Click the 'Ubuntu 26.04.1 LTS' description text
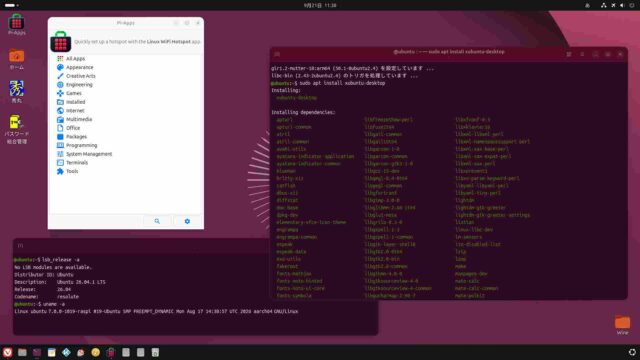 tap(81, 282)
